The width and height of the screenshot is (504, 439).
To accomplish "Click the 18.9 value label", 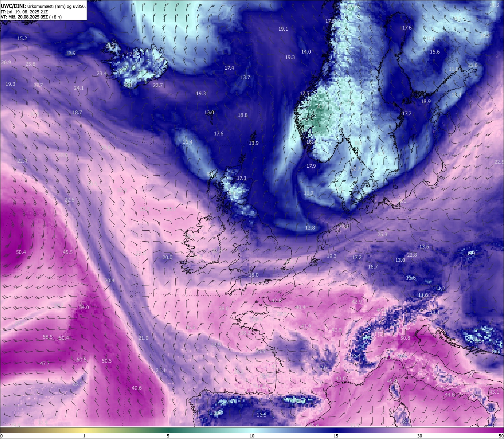I will (426, 101).
